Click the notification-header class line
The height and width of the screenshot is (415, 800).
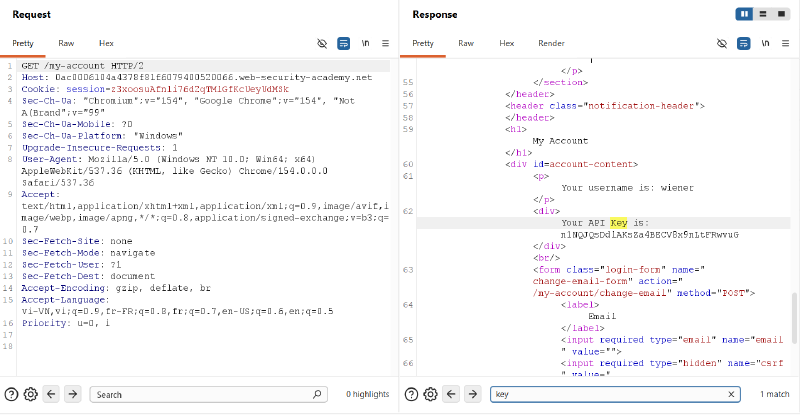(x=605, y=106)
